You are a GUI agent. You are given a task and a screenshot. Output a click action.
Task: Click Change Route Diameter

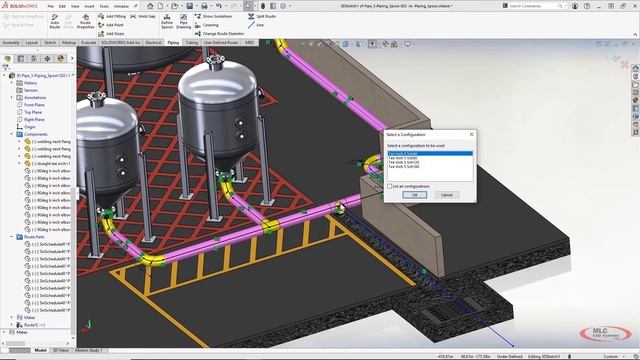click(x=219, y=33)
